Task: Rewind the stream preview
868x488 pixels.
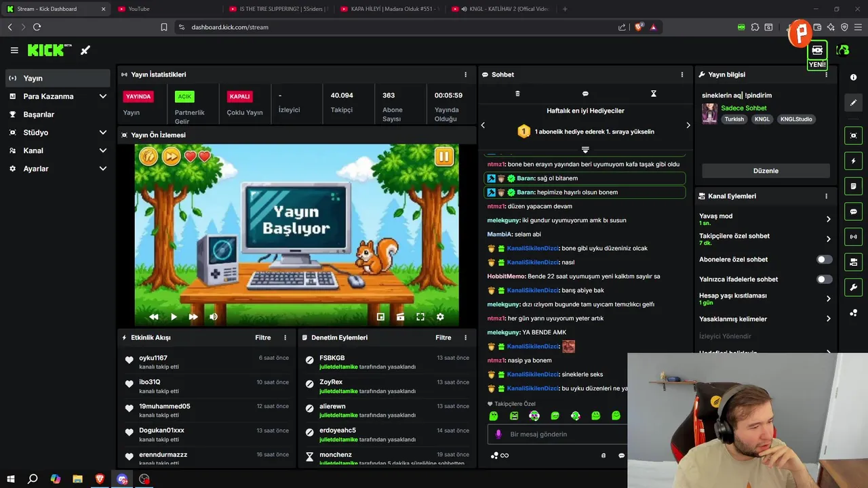Action: [x=154, y=317]
